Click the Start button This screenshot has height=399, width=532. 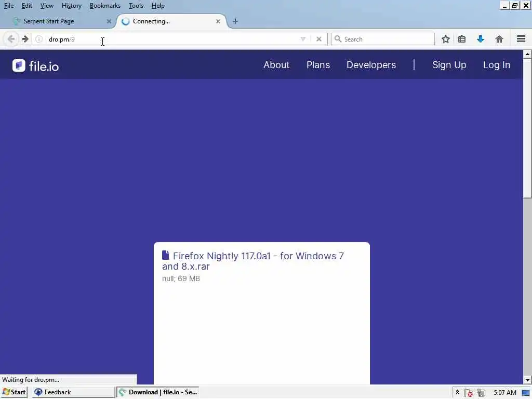(x=14, y=392)
